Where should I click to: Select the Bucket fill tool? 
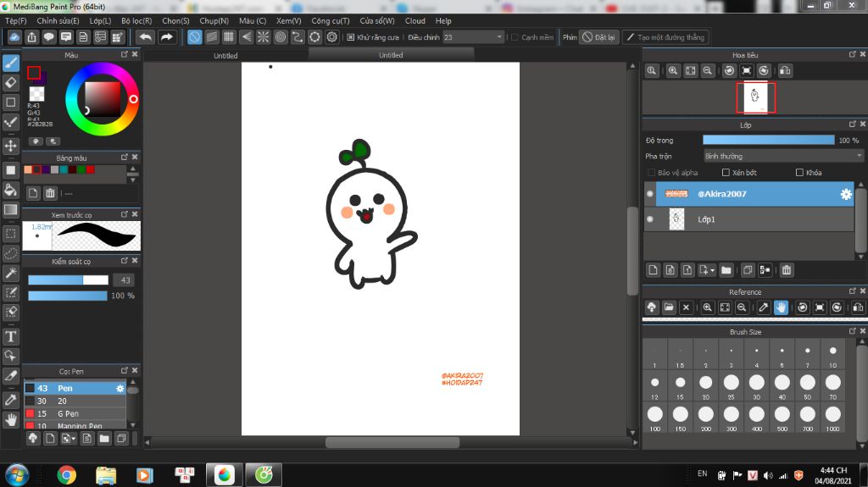(x=11, y=190)
